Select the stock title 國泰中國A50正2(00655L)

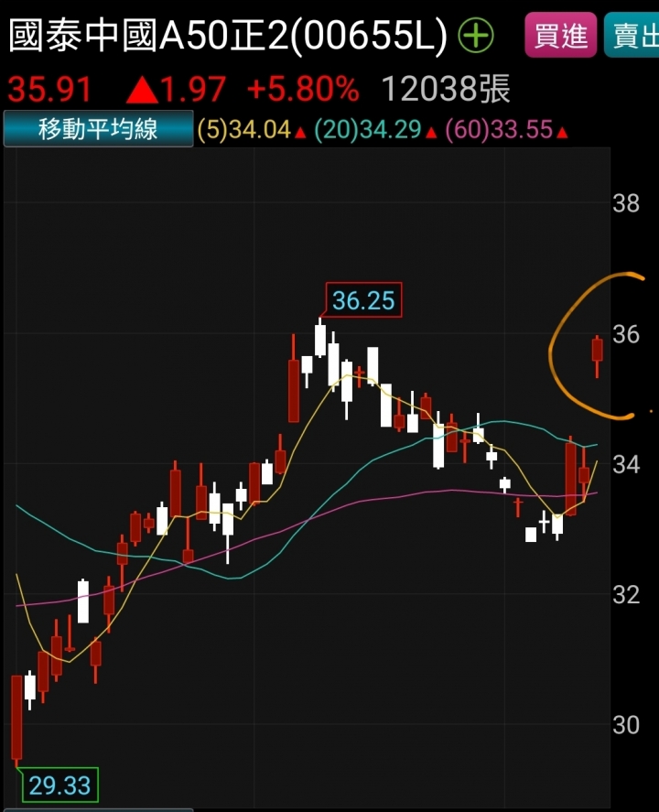point(228,35)
